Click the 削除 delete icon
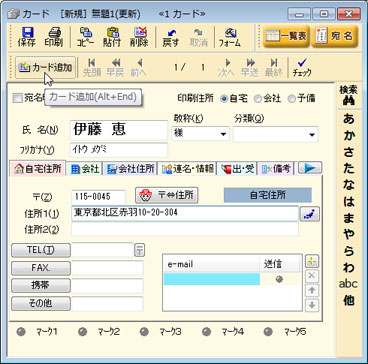 pos(140,37)
